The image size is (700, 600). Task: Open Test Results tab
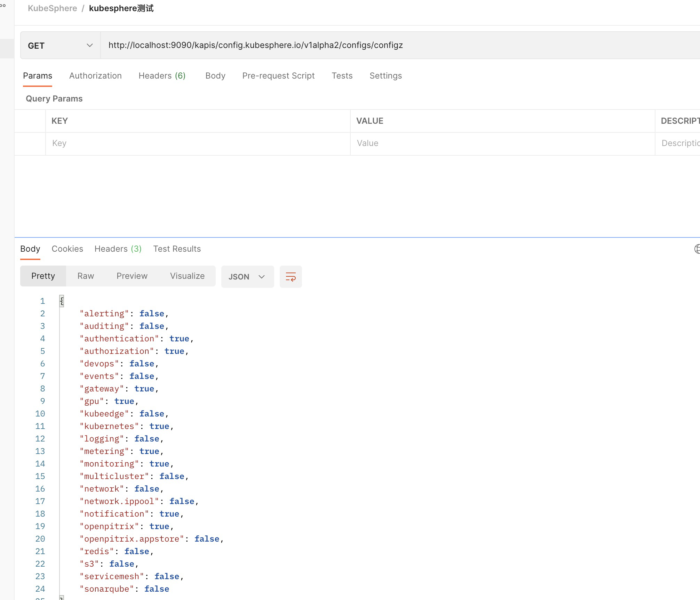coord(177,249)
